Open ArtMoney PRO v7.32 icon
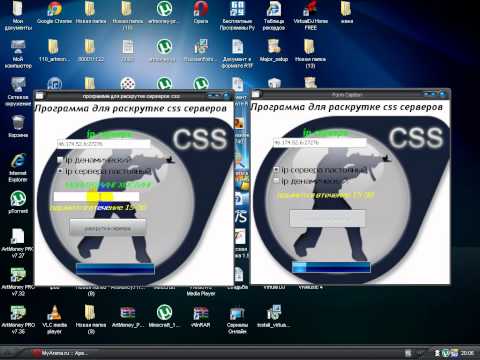 18,281
